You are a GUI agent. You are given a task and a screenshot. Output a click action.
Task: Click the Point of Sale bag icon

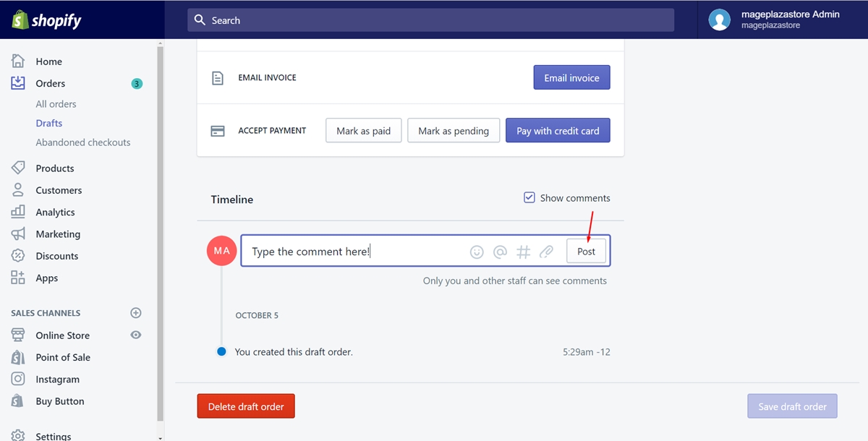[18, 357]
